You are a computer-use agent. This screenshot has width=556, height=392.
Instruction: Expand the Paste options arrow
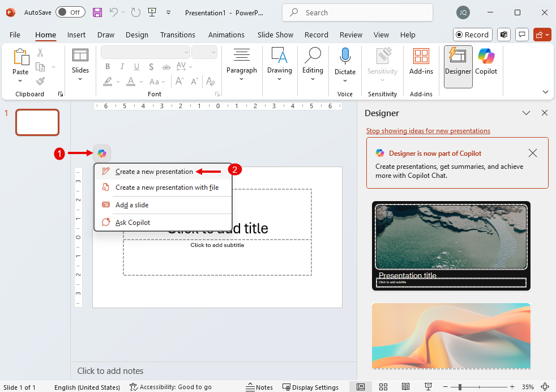coord(20,81)
